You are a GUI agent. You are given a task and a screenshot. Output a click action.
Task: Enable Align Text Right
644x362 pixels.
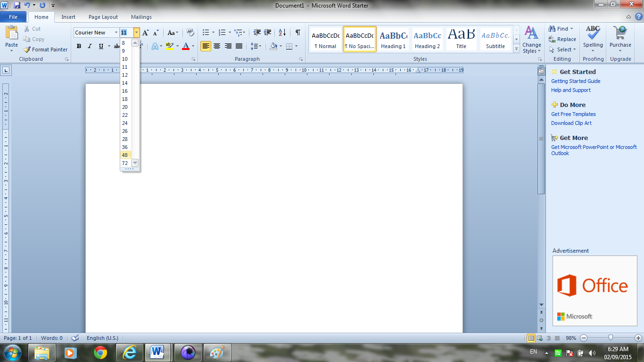[x=228, y=46]
